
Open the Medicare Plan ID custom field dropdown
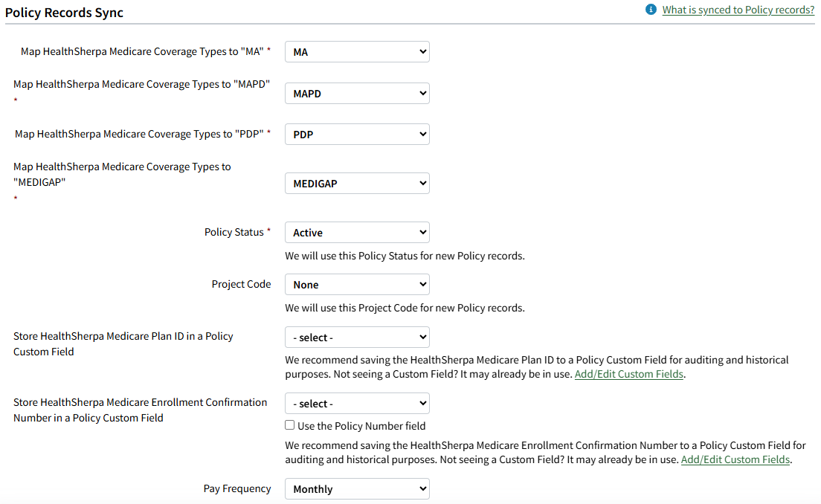click(357, 337)
